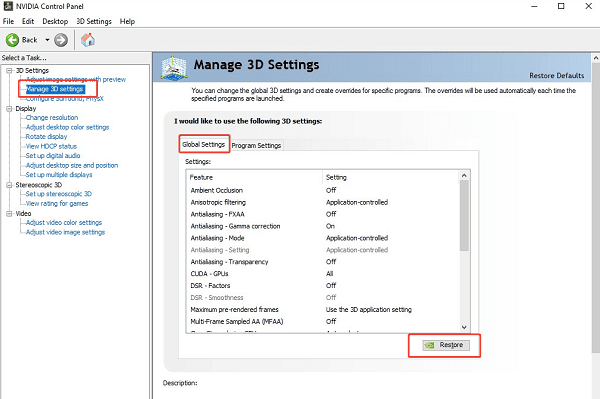Screen dimensions: 600x399
Task: Select Maximum pre-rendered frames row
Action: (323, 309)
